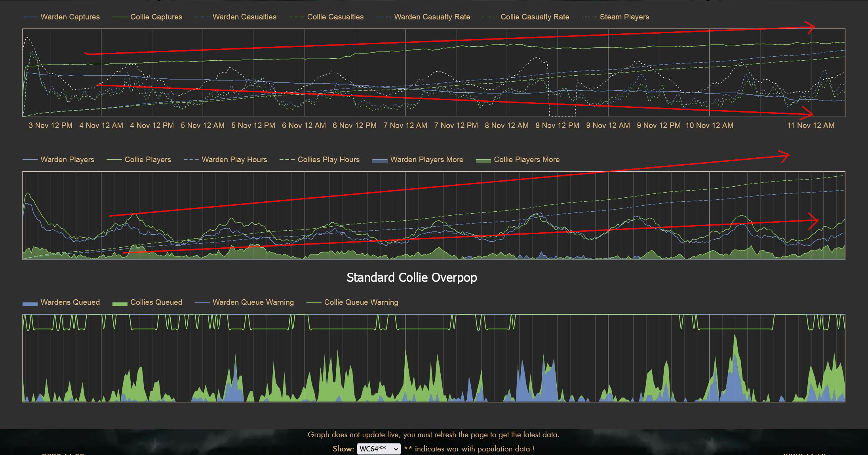868x455 pixels.
Task: Toggle Steam Players dotted series
Action: click(x=624, y=17)
